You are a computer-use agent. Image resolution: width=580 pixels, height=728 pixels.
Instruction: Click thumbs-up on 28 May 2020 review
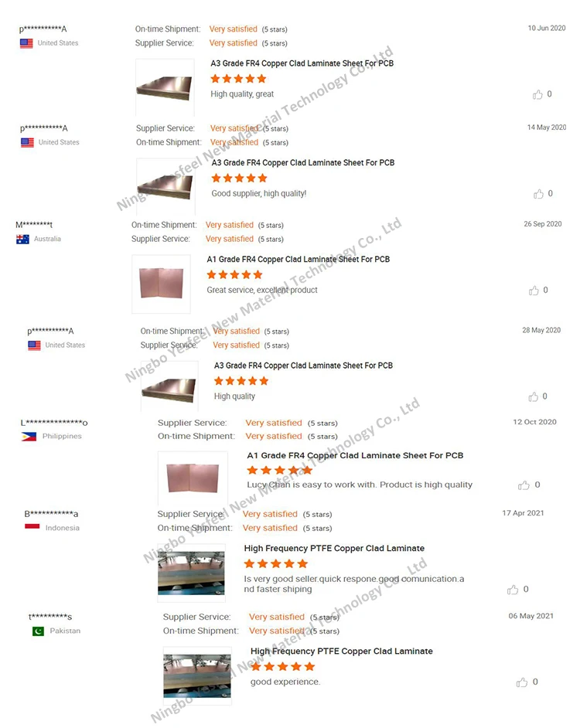[534, 396]
